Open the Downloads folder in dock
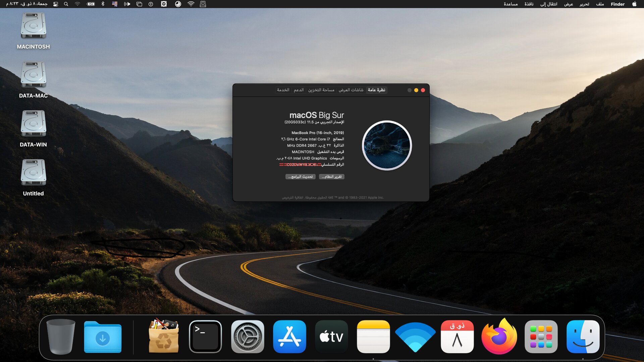 103,337
